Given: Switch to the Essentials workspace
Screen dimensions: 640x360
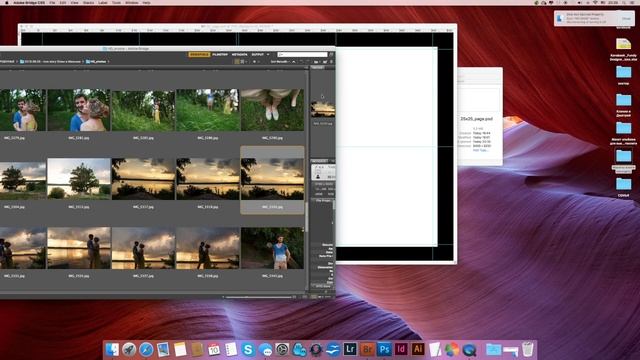Looking at the screenshot, I should click(x=199, y=54).
